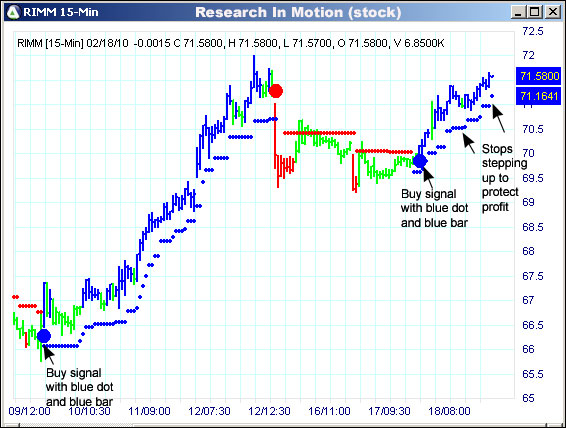Viewport: 566px width, 428px height.
Task: Close the RIMM 15-Min chart window
Action: (x=553, y=13)
